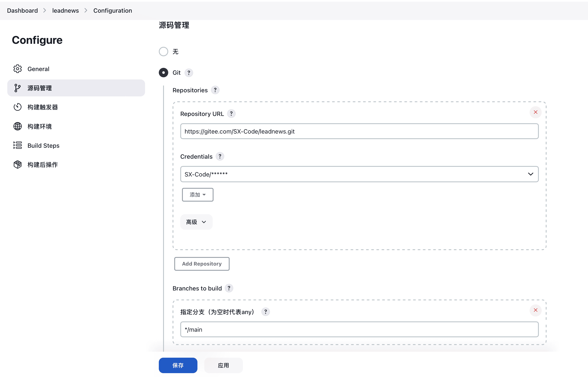This screenshot has height=377, width=588.
Task: Jump to Build Steps section
Action: click(43, 146)
